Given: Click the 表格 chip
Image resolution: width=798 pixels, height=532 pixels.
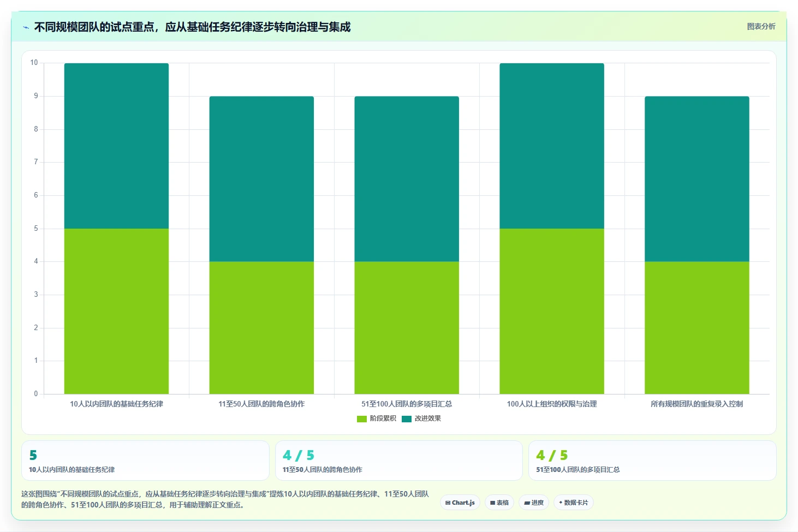Looking at the screenshot, I should coord(499,503).
